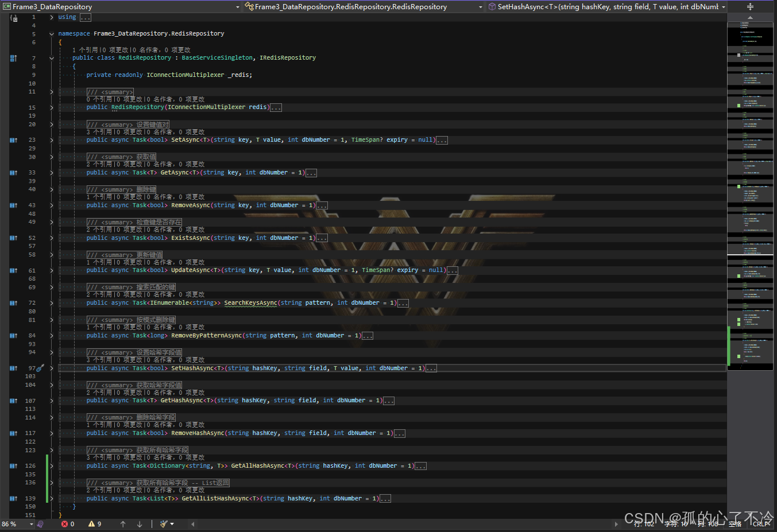Click inheritance margin icon next to UpdateAsync method
The height and width of the screenshot is (532, 777).
pyautogui.click(x=14, y=270)
